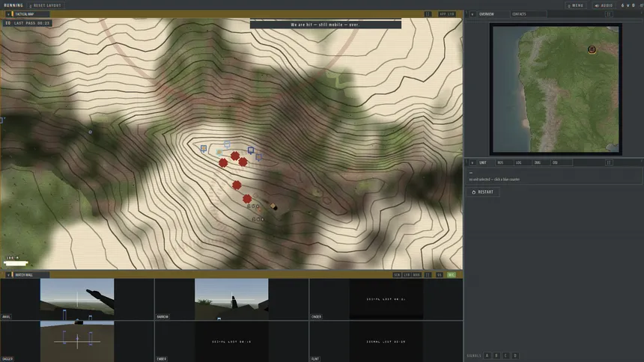
Task: Click the EO Last Pass timer label
Action: tap(28, 23)
